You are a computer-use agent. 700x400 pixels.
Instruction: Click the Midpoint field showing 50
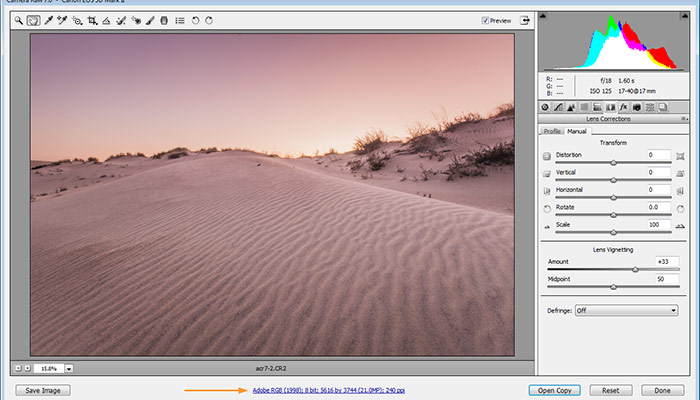pyautogui.click(x=667, y=279)
